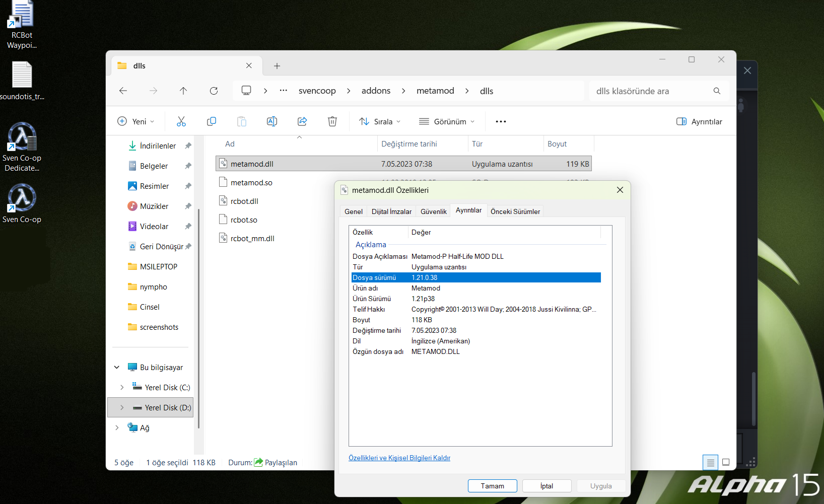The image size is (824, 504).
Task: Open new tab with plus icon
Action: pyautogui.click(x=277, y=66)
